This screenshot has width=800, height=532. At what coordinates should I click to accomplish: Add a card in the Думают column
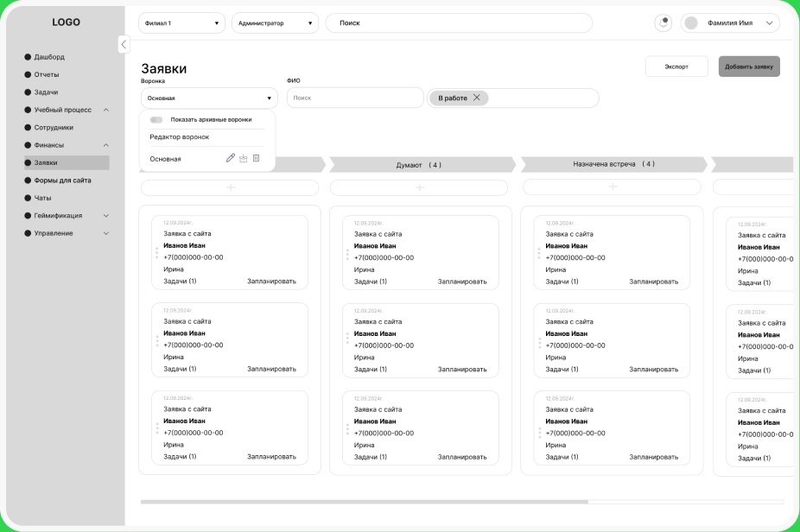pos(419,187)
